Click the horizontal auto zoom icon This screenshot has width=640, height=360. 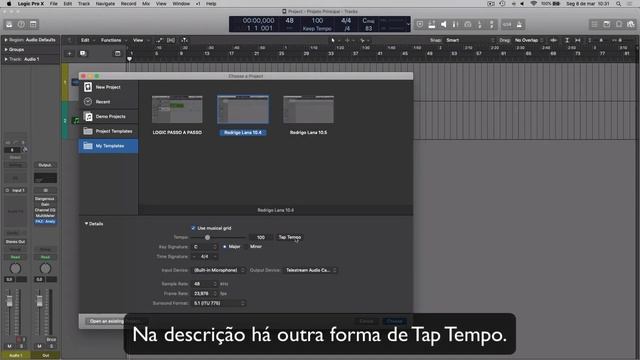click(578, 40)
